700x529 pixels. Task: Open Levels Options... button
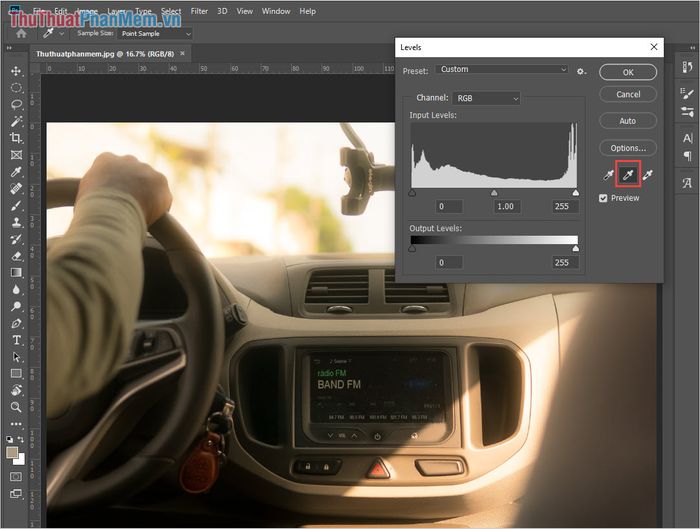coord(628,148)
